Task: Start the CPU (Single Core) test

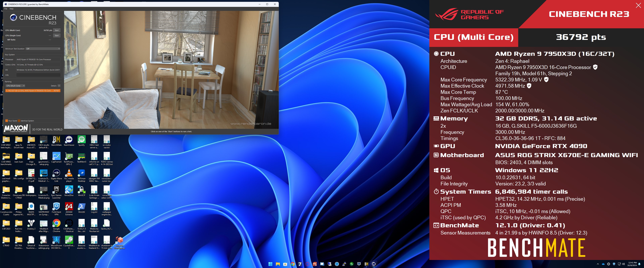Action: (x=57, y=36)
